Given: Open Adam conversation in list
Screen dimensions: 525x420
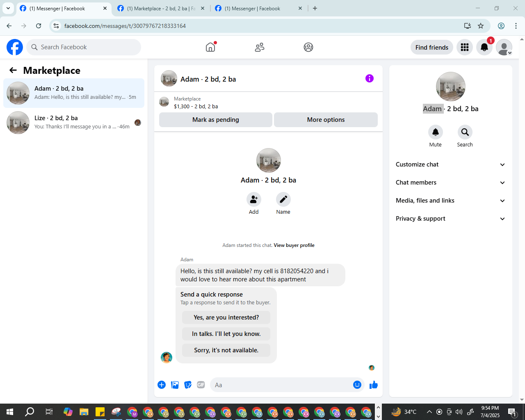Looking at the screenshot, I should pyautogui.click(x=74, y=93).
